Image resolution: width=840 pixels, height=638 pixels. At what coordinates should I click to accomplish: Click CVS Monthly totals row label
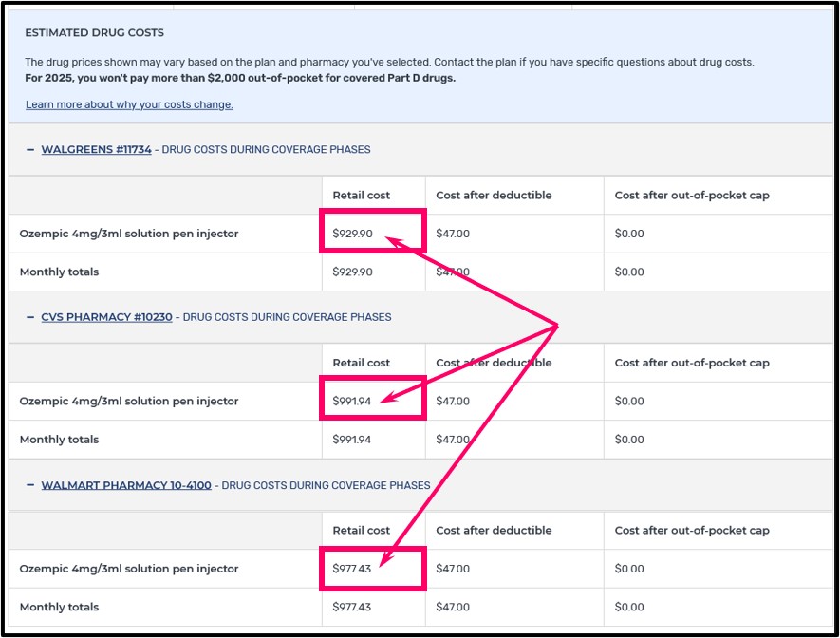59,440
